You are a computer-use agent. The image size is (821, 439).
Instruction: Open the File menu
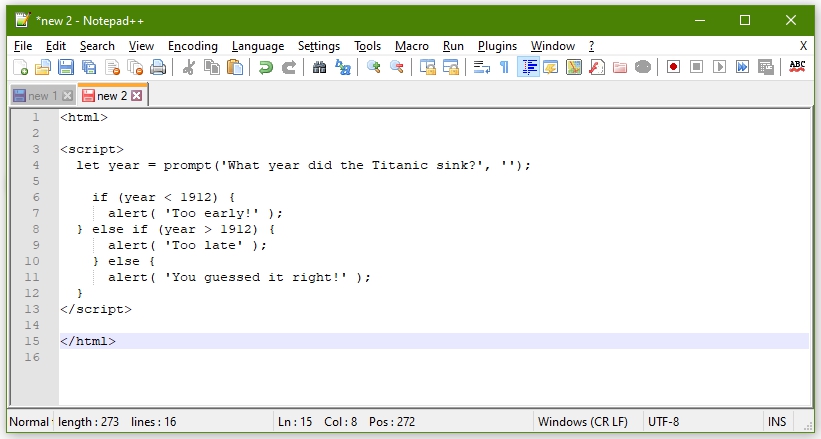pos(23,46)
